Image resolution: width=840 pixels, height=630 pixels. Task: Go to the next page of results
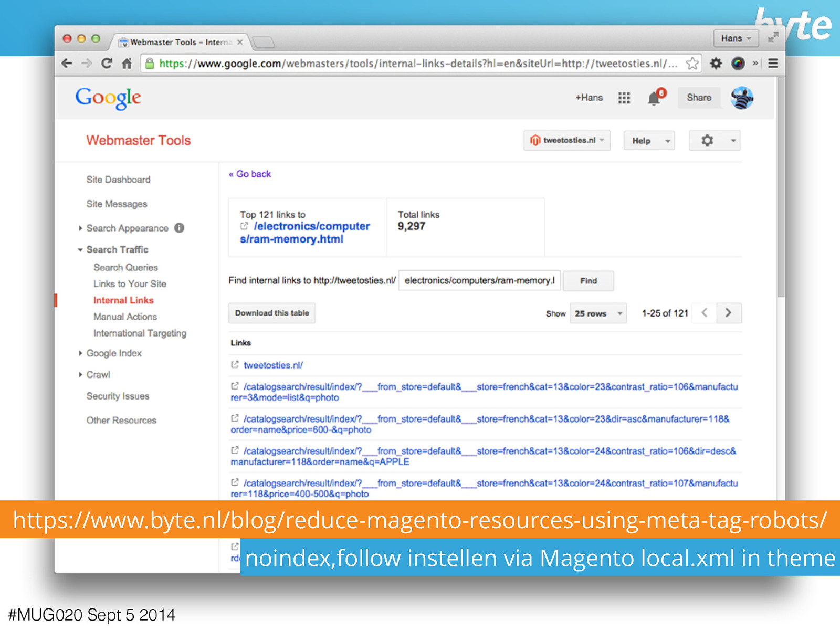click(729, 313)
